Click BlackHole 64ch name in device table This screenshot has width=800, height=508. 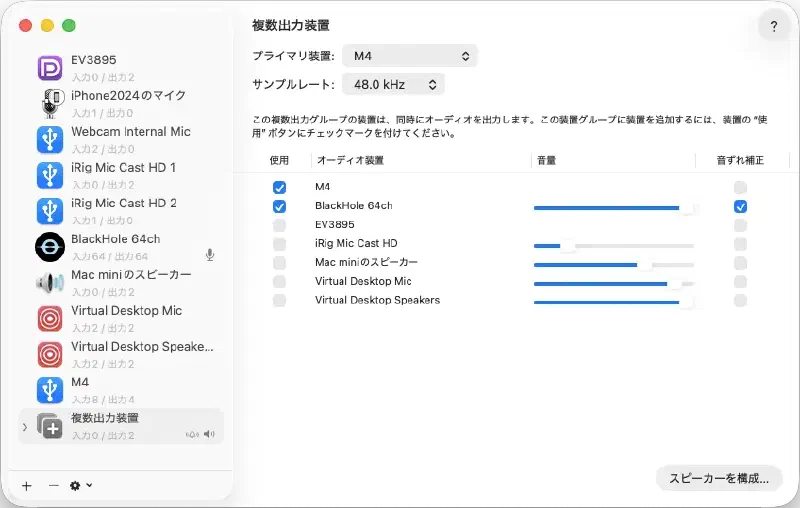(354, 206)
